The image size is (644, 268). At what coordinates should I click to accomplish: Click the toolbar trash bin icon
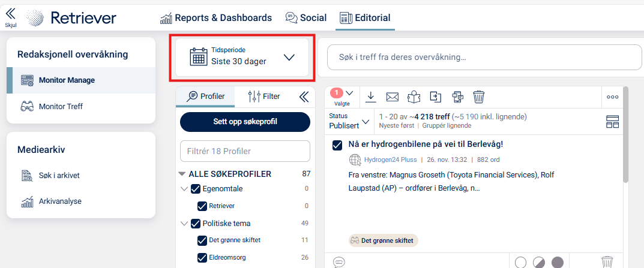click(x=478, y=97)
